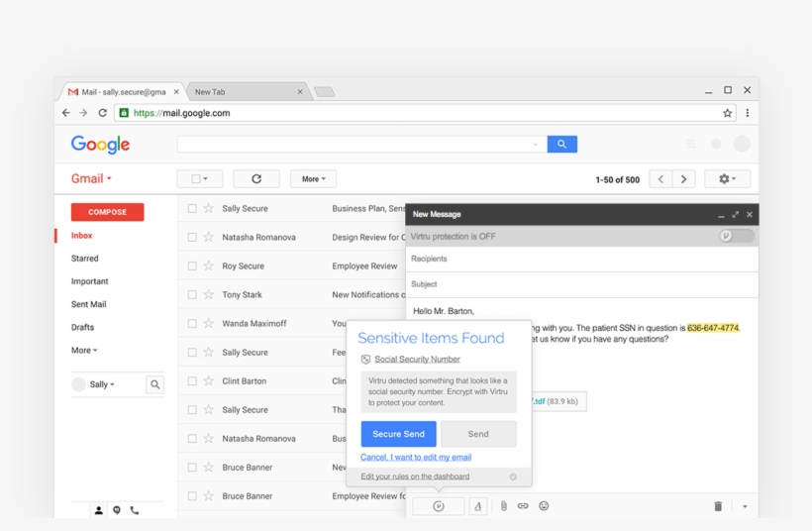Go to the previous page of emails
The image size is (812, 531).
(x=660, y=179)
